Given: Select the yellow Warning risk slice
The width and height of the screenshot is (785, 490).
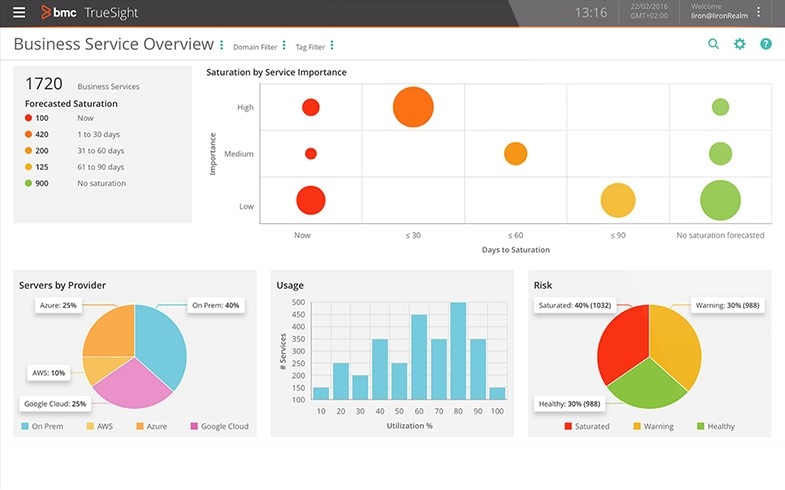Looking at the screenshot, I should click(676, 343).
